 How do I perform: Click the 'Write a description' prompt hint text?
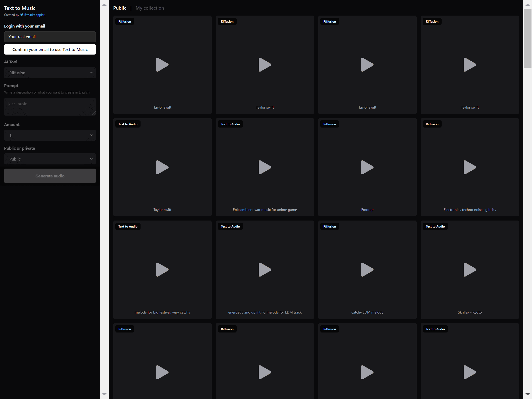[47, 92]
